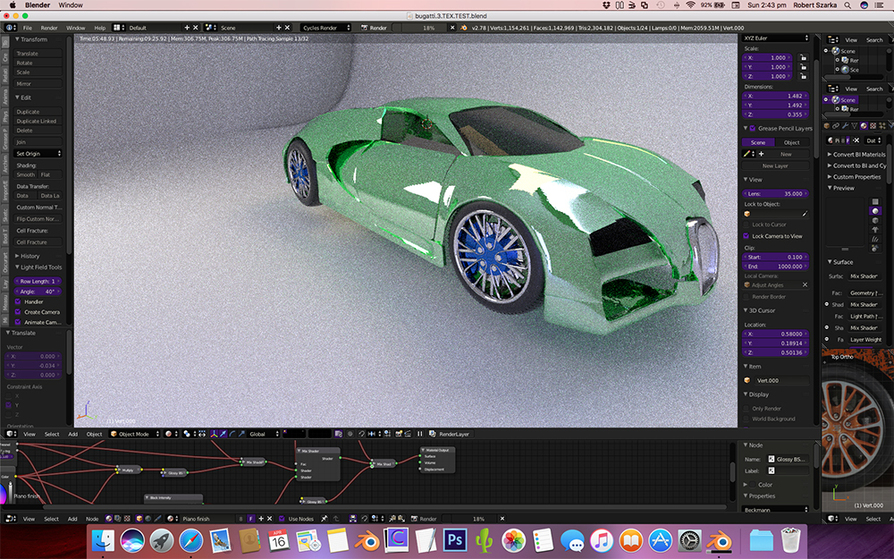Open the Render menu in the info header
This screenshot has width=894, height=559.
pyautogui.click(x=49, y=28)
